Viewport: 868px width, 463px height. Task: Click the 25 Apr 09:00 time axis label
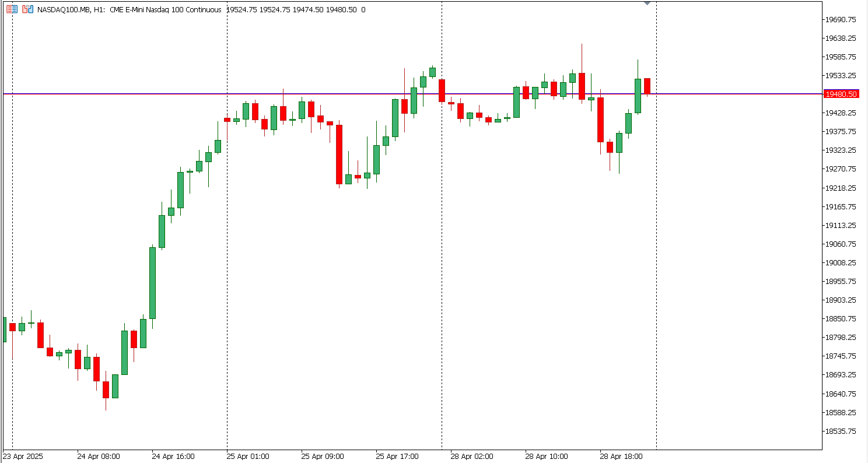tap(323, 456)
